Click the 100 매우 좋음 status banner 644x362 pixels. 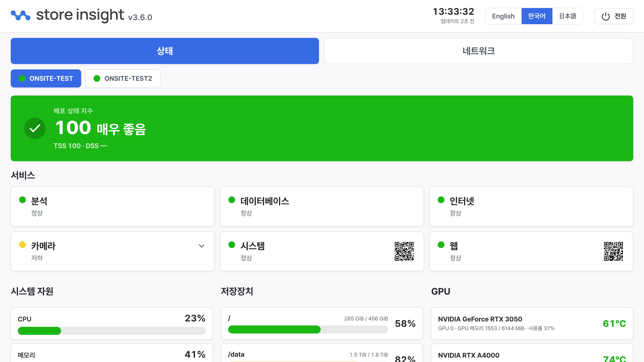point(322,128)
